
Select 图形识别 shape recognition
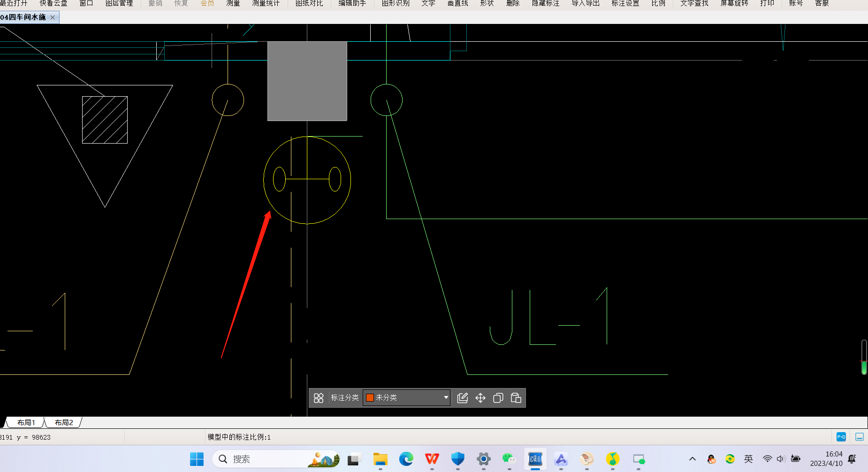coord(396,3)
